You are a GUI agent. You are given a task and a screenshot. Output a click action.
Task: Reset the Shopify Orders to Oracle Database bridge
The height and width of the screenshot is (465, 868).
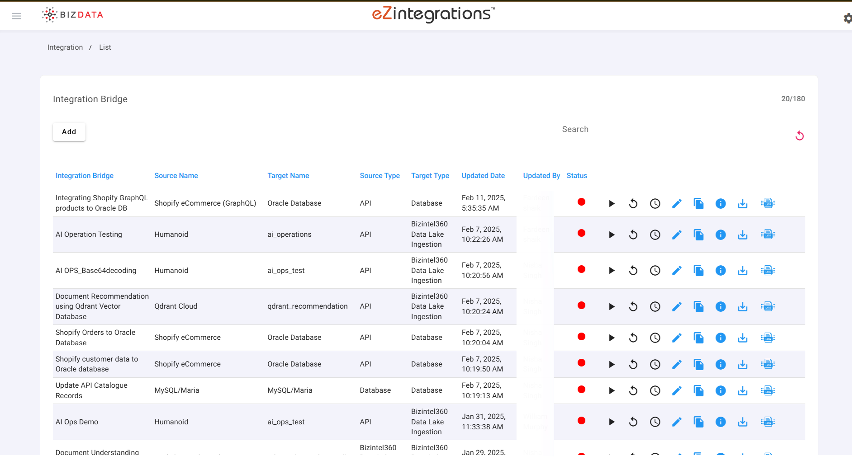tap(633, 338)
